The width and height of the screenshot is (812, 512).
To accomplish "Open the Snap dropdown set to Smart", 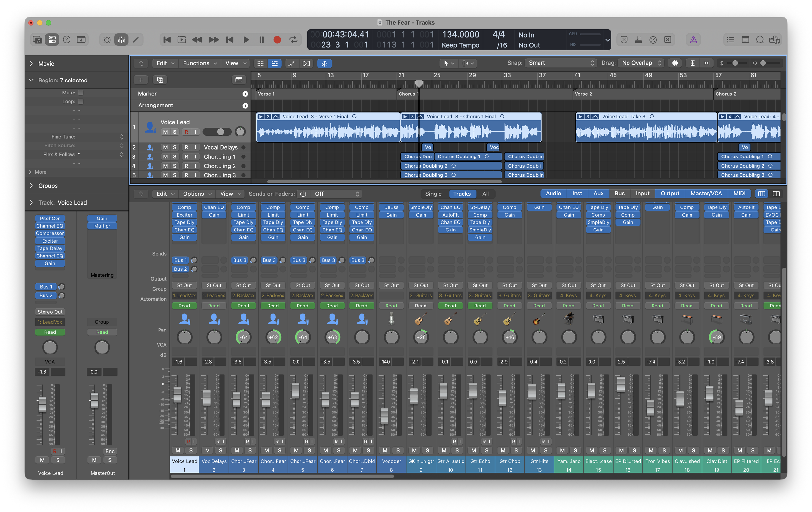I will click(560, 63).
